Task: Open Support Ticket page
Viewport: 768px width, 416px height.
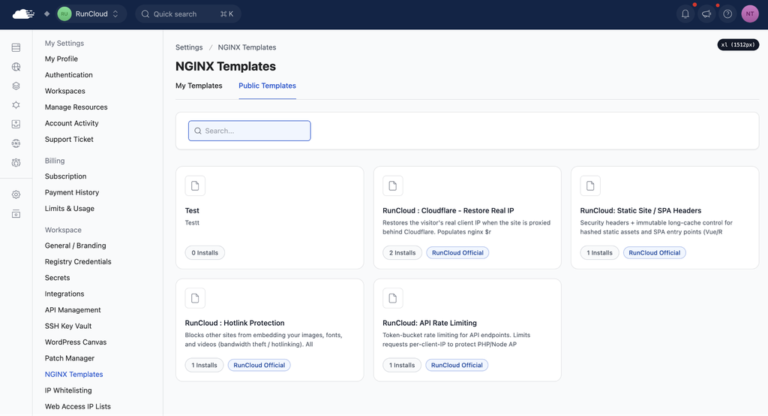Action: coord(69,139)
